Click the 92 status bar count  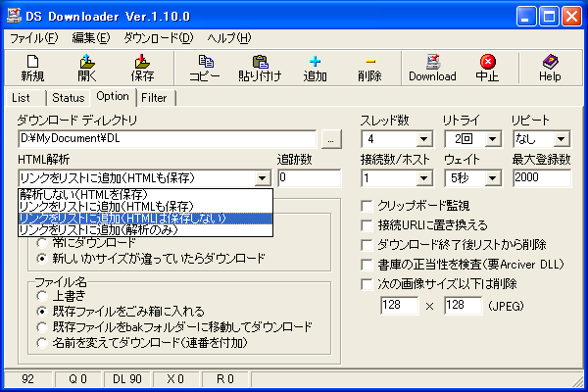(27, 379)
